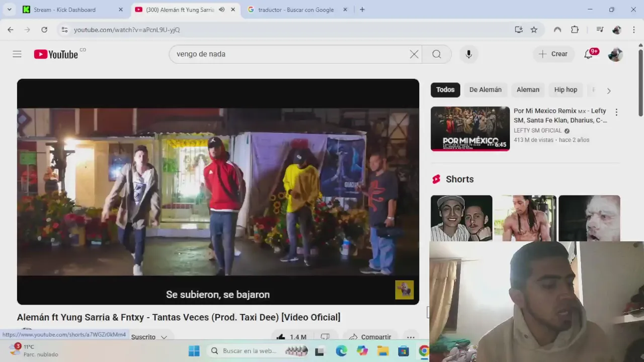Click the Shorts section heading
Screen dimensions: 644x362
tap(459, 179)
